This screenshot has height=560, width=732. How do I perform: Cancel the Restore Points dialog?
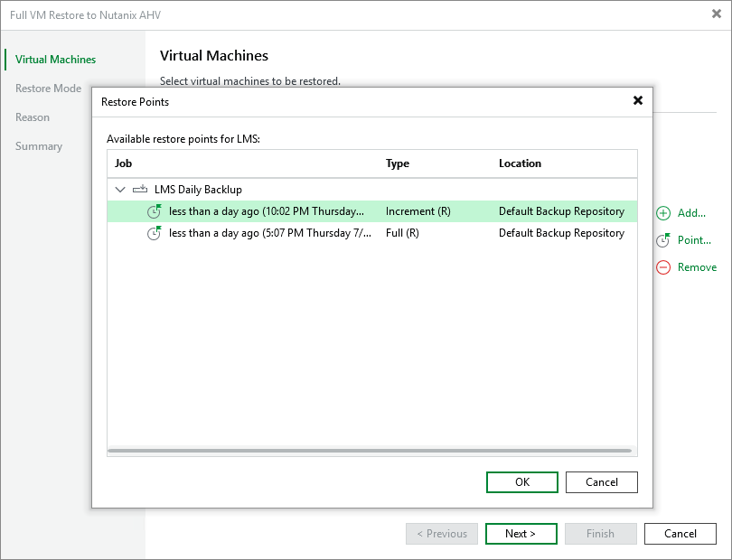click(601, 481)
